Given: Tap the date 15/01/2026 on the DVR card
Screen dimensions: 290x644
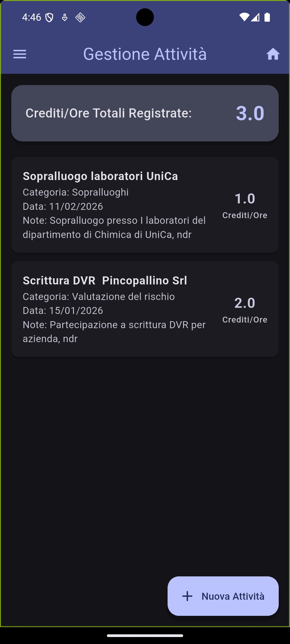Looking at the screenshot, I should click(x=63, y=310).
